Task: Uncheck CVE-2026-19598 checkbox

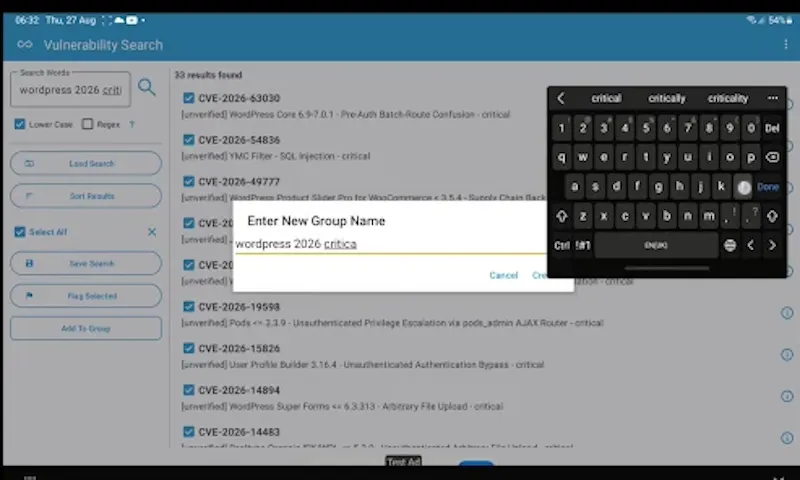Action: tap(189, 307)
